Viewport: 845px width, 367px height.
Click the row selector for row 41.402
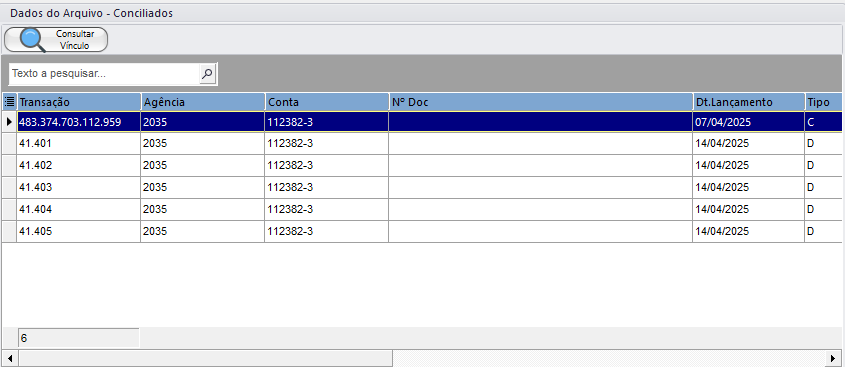(x=9, y=165)
